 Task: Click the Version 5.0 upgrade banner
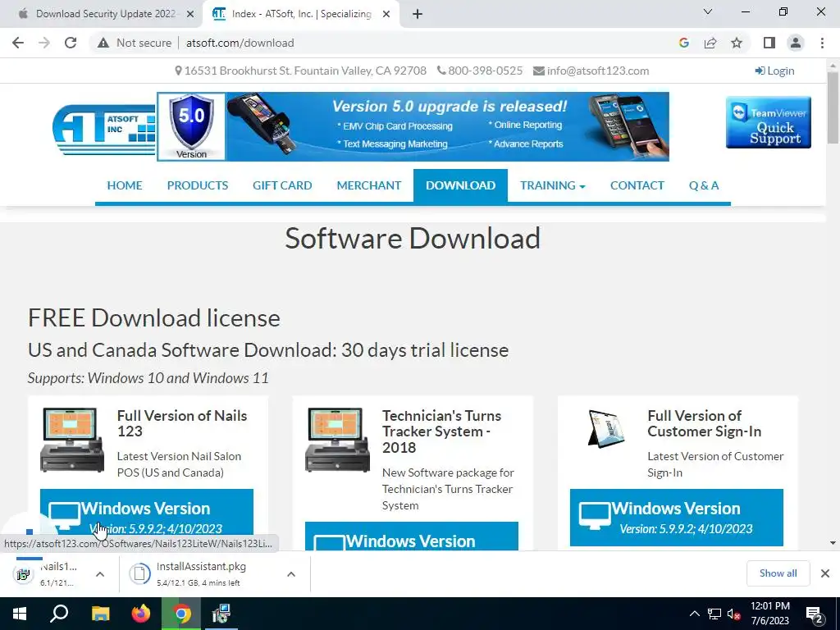point(413,126)
